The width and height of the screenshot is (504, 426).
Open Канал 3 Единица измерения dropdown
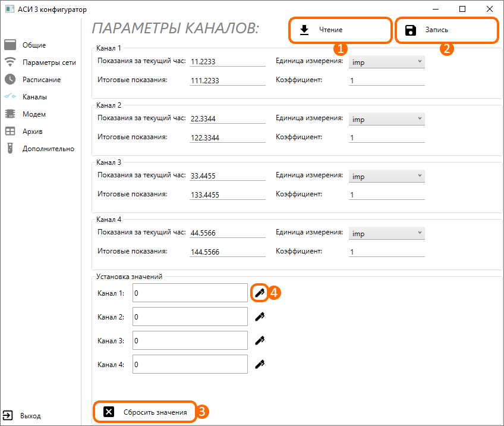pos(387,176)
